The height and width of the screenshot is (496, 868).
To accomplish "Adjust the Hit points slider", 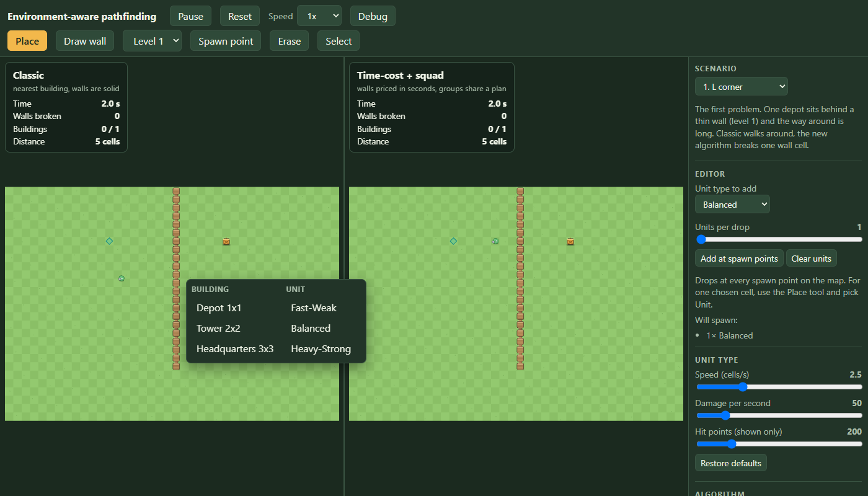I will (779, 444).
